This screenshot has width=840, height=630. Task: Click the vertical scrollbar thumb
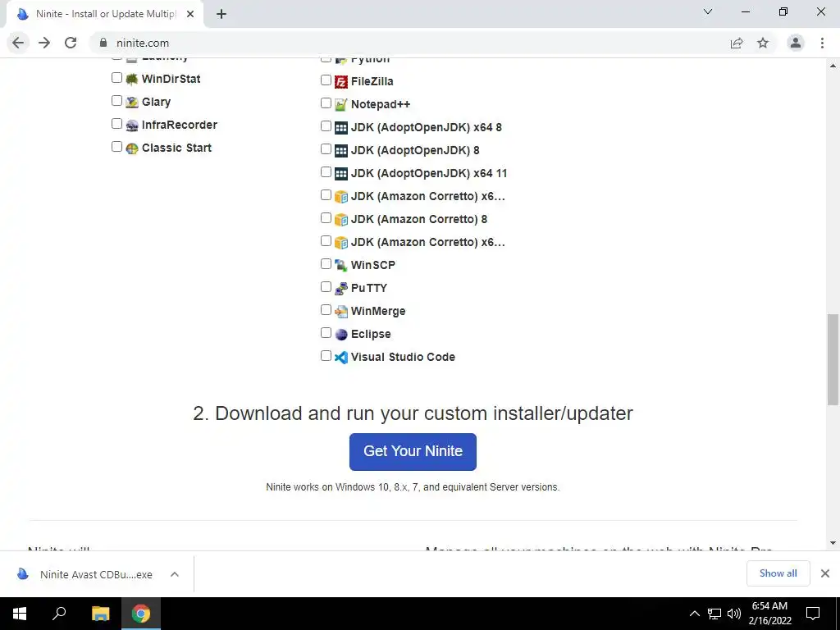(833, 359)
